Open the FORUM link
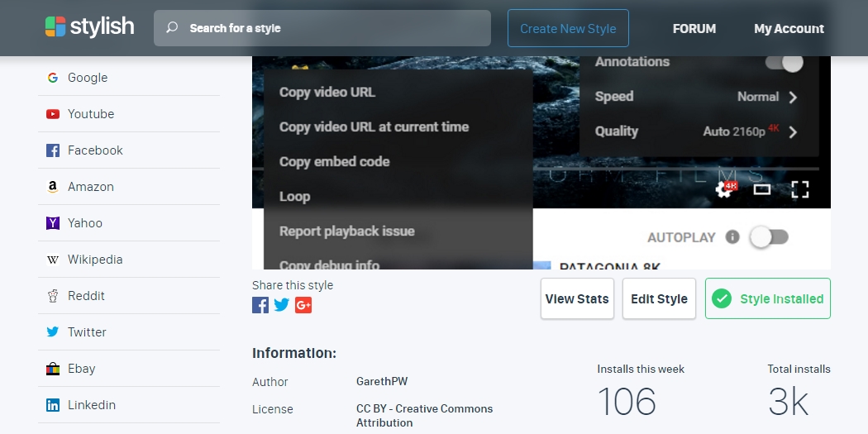 694,29
